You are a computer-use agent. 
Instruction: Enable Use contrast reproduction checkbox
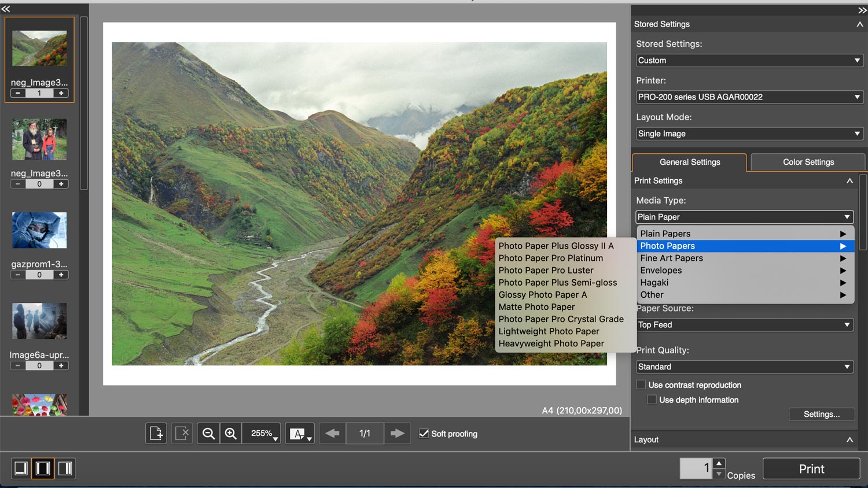[x=641, y=385]
